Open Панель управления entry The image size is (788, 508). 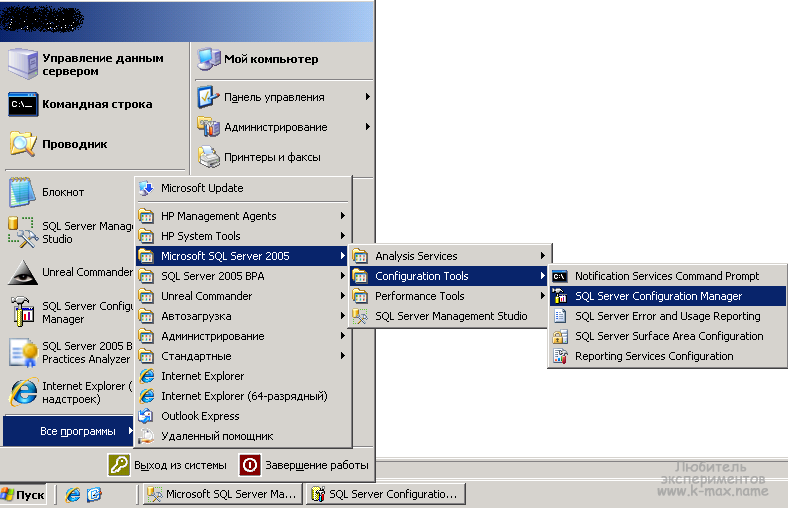[283, 97]
